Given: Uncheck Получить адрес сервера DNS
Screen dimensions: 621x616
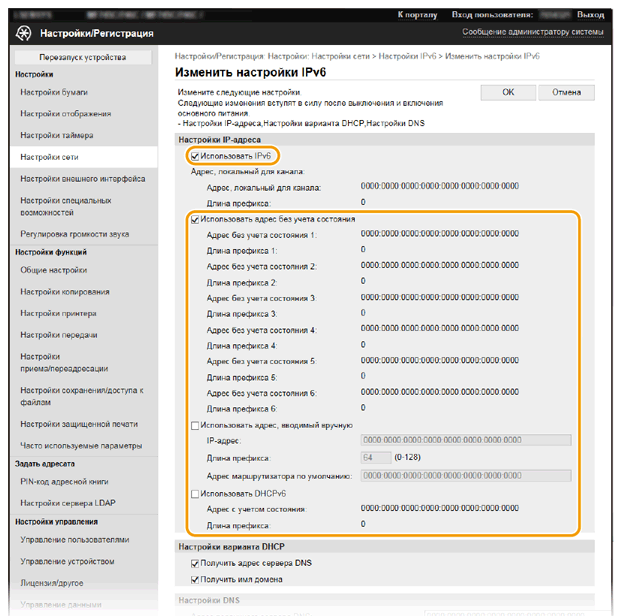Looking at the screenshot, I should tap(194, 563).
